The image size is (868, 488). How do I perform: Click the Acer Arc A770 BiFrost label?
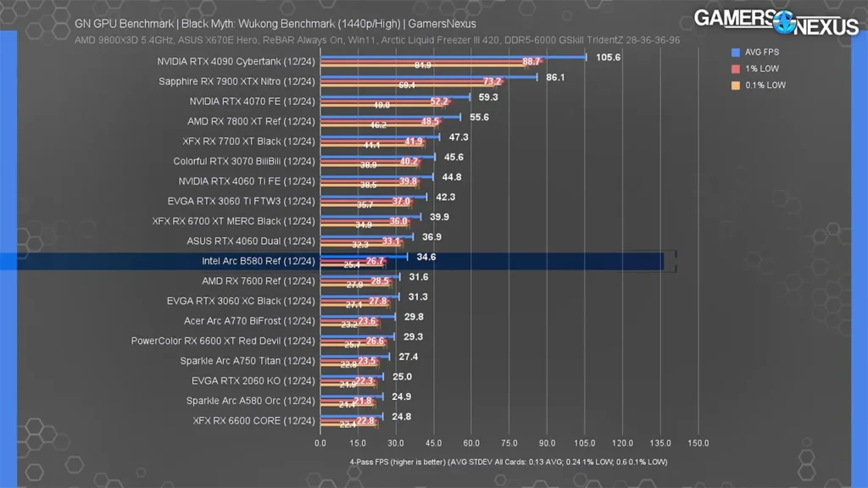250,321
